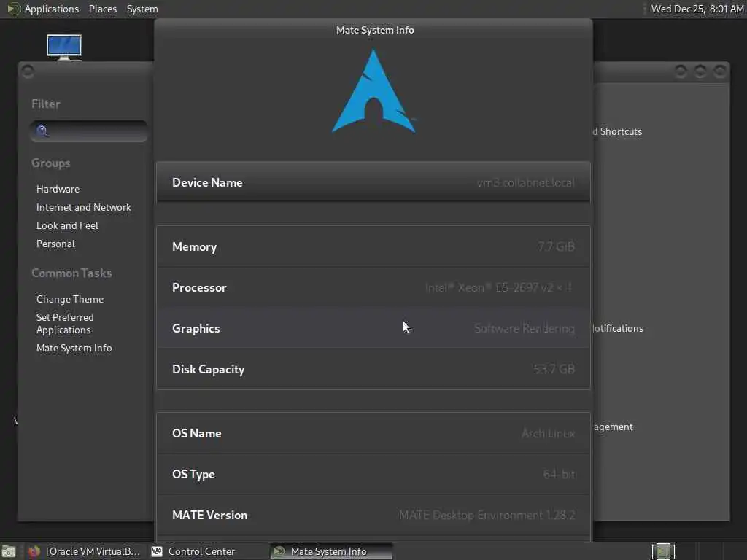Screen dimensions: 747x560
Task: Click the Memory row
Action: click(373, 246)
